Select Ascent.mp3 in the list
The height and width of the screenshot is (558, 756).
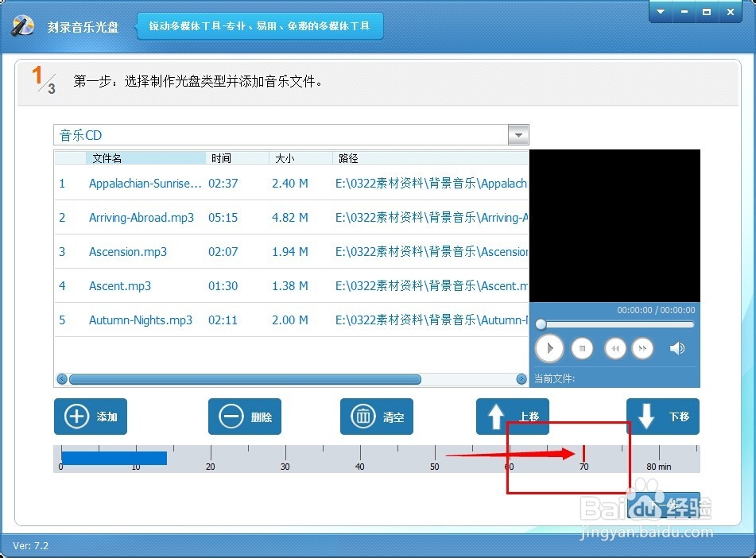pyautogui.click(x=291, y=286)
